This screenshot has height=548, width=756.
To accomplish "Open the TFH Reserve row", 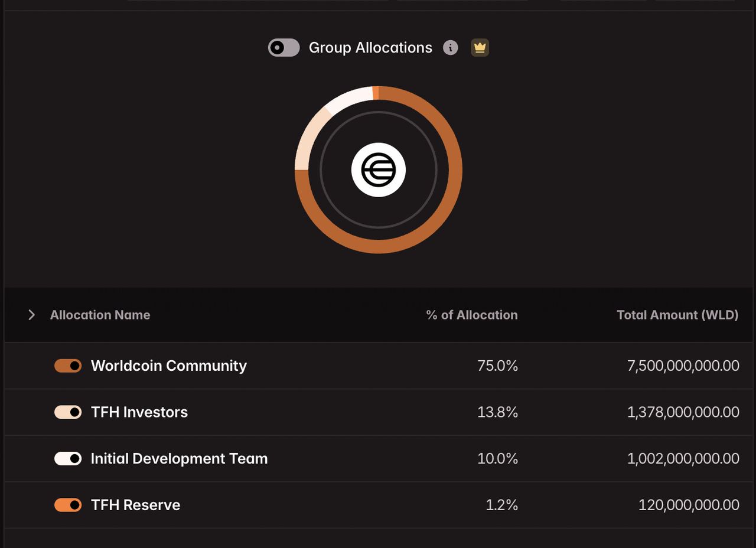I will pos(372,505).
